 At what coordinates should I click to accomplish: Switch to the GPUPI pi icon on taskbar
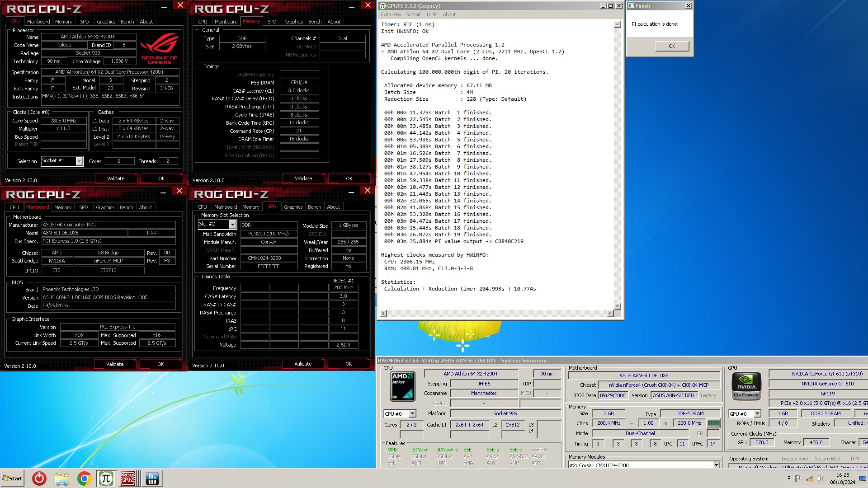[x=106, y=479]
